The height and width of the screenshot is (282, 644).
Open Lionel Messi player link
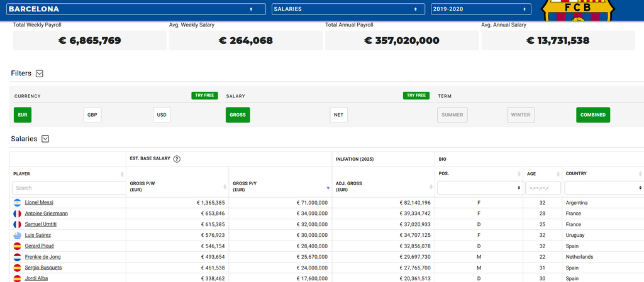(39, 202)
